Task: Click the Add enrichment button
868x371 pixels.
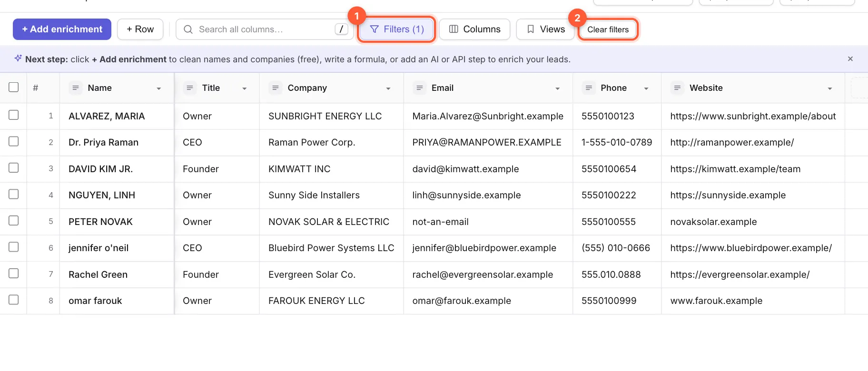Action: point(62,29)
